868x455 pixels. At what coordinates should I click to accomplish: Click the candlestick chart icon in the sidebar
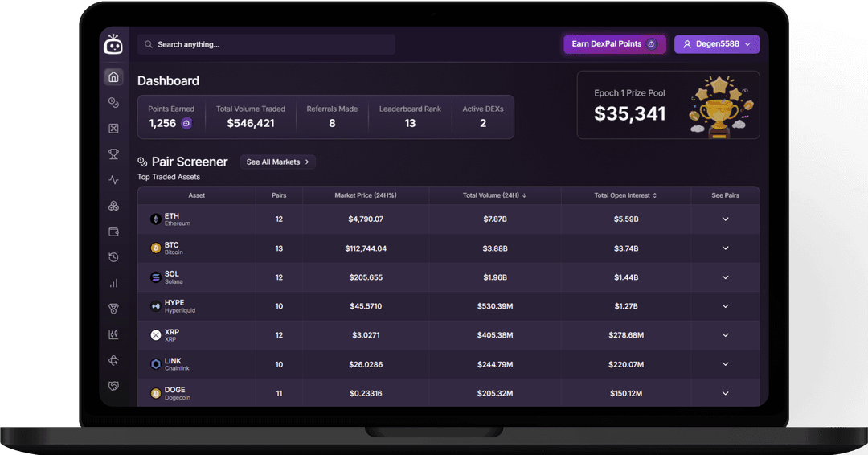(113, 334)
